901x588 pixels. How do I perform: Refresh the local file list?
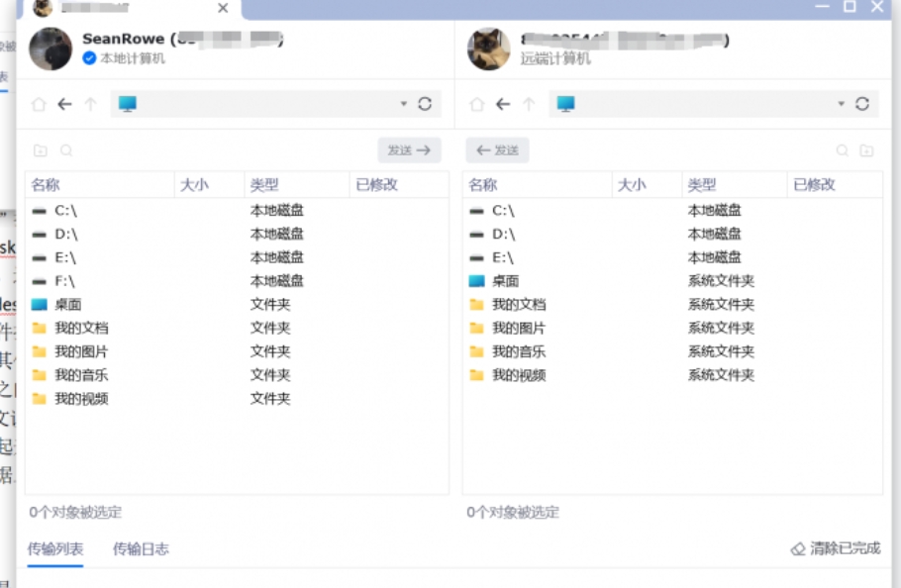point(426,103)
